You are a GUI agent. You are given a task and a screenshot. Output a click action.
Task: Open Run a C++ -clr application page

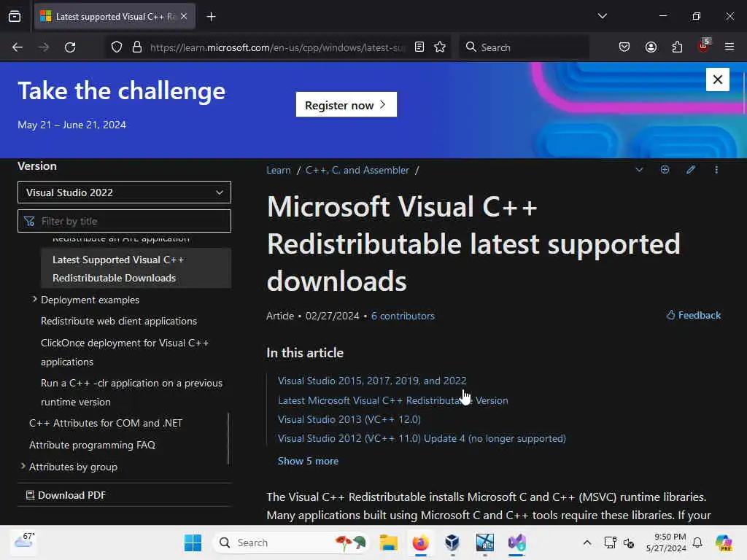tap(131, 392)
